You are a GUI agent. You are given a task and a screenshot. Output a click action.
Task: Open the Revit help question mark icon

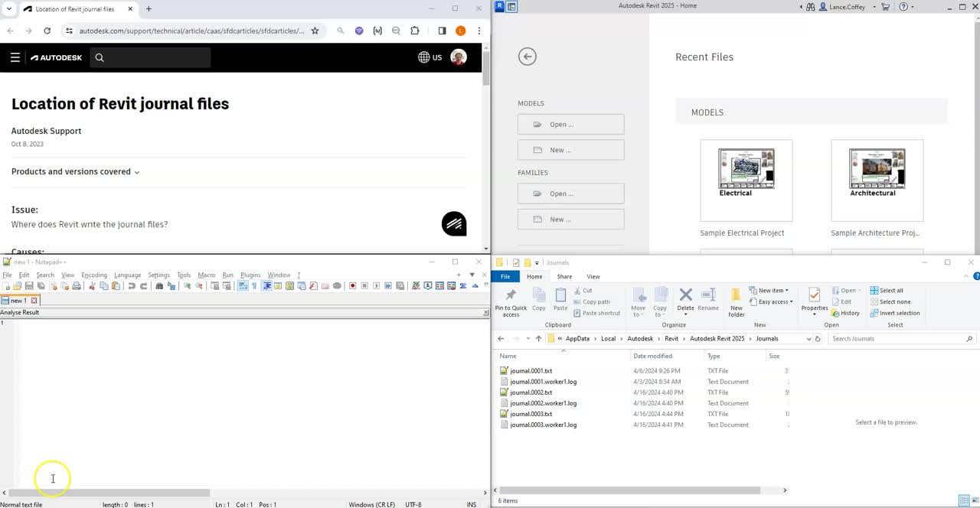tap(903, 6)
